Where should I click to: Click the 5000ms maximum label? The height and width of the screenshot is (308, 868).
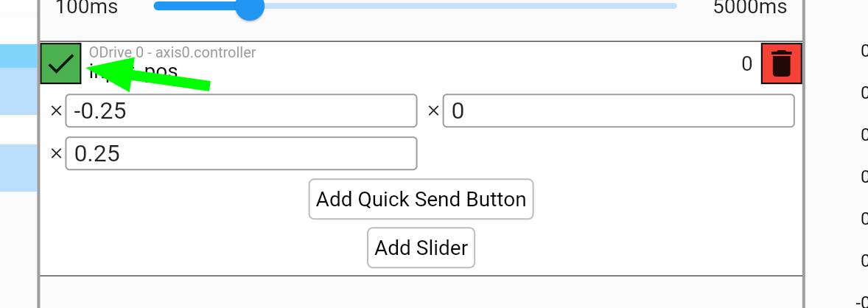coord(750,7)
